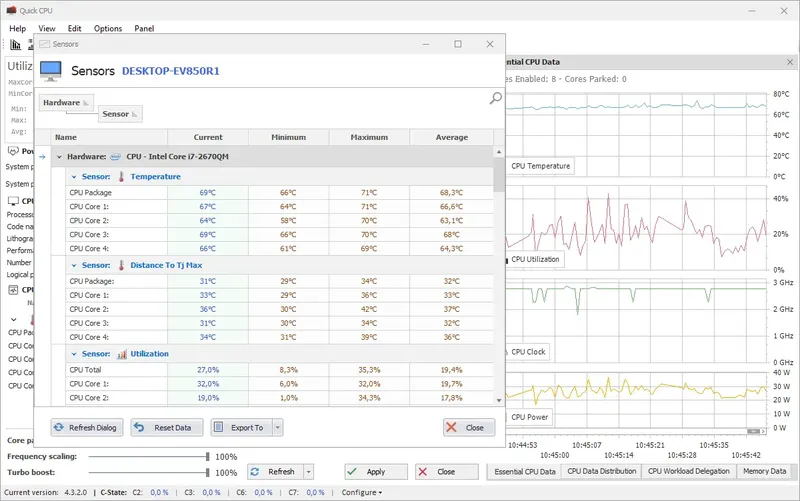Open the Configure dropdown in status bar
This screenshot has height=501, width=800.
coord(362,493)
